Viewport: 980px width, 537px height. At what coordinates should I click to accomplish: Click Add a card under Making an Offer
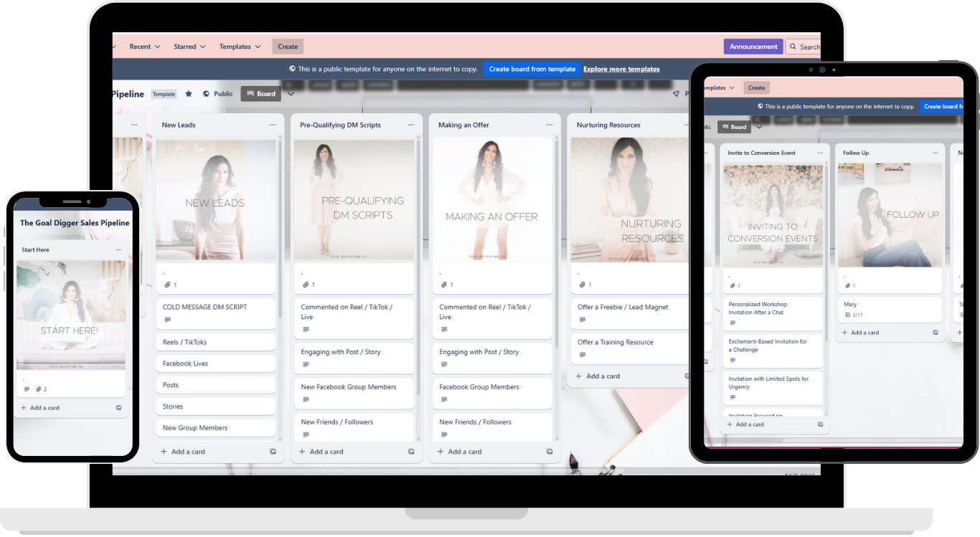460,452
